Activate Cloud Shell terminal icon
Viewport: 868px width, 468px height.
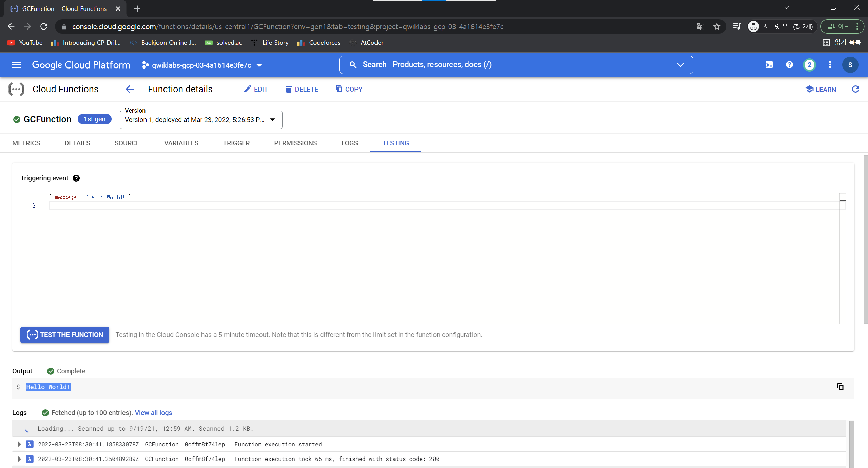769,65
